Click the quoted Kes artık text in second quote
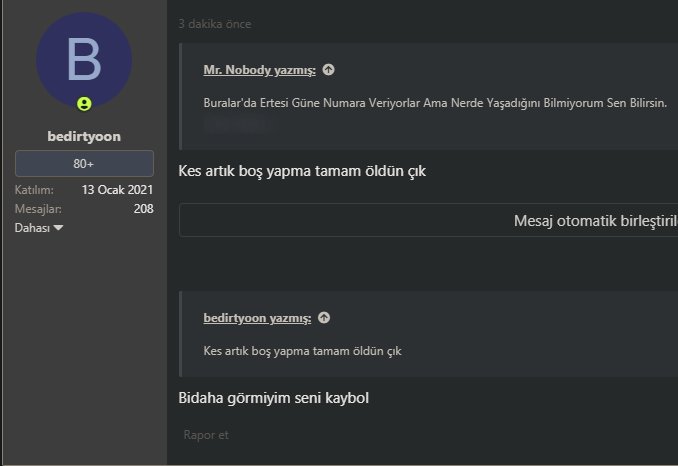Viewport: 678px width, 466px height. (302, 351)
